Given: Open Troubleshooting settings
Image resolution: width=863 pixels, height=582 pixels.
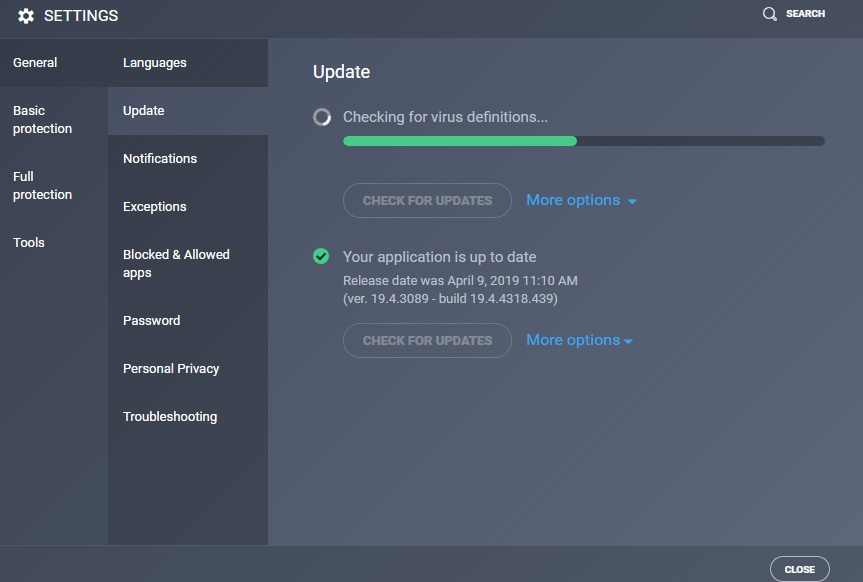Looking at the screenshot, I should (x=188, y=417).
